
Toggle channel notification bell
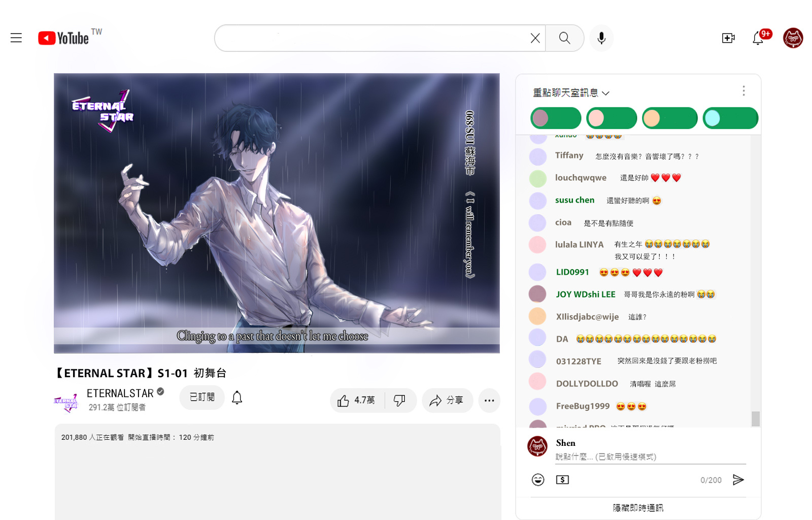[x=237, y=398]
